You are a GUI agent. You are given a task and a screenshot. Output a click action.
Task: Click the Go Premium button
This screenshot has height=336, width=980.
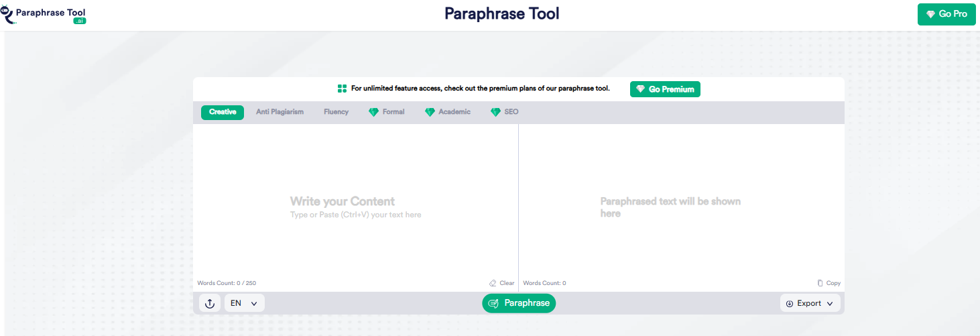click(x=665, y=89)
